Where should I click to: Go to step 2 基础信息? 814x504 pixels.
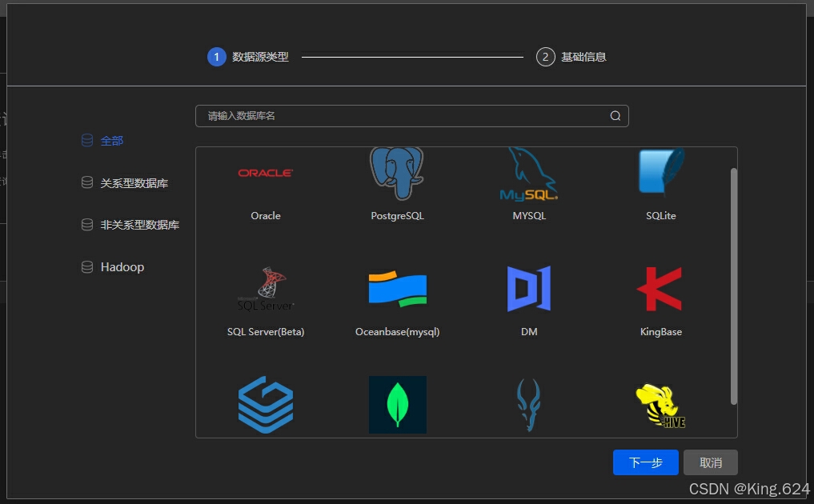coord(571,57)
